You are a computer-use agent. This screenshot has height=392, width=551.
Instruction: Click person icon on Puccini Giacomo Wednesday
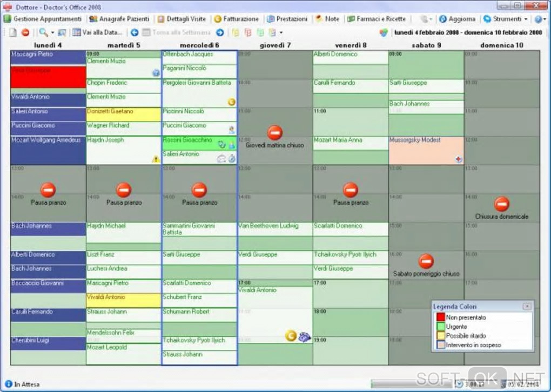click(231, 130)
